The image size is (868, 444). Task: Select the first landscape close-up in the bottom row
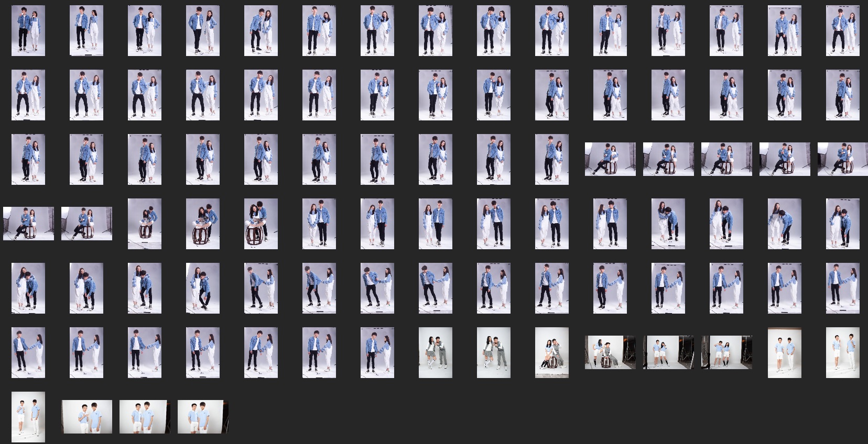86,417
